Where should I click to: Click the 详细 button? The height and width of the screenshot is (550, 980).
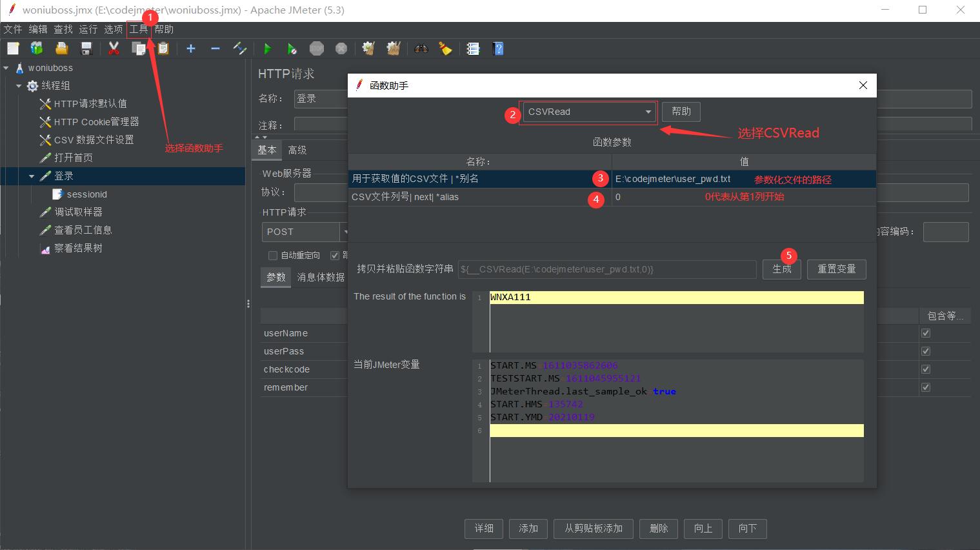point(485,529)
